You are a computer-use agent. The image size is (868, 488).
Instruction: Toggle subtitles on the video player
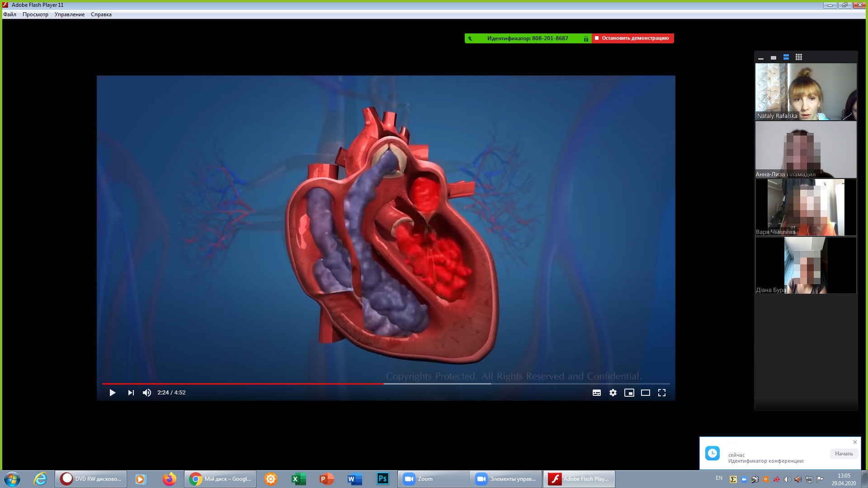point(597,393)
